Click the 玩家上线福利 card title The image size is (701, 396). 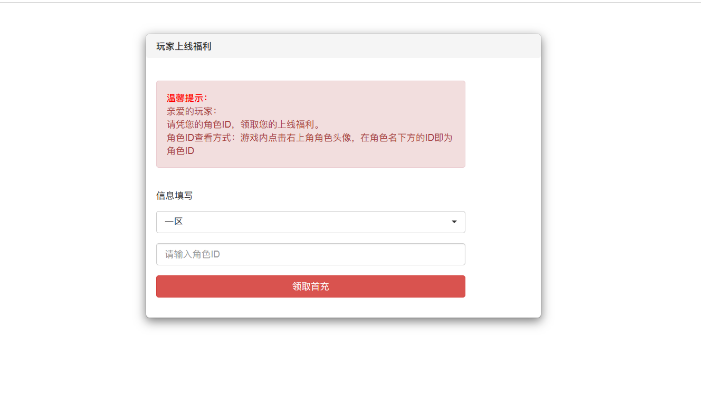184,46
